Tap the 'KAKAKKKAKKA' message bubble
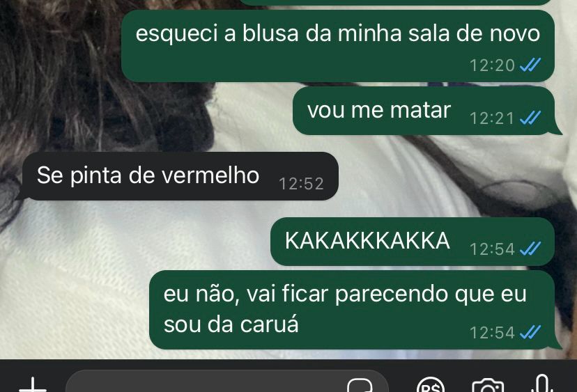This screenshot has height=392, width=577. tap(413, 242)
